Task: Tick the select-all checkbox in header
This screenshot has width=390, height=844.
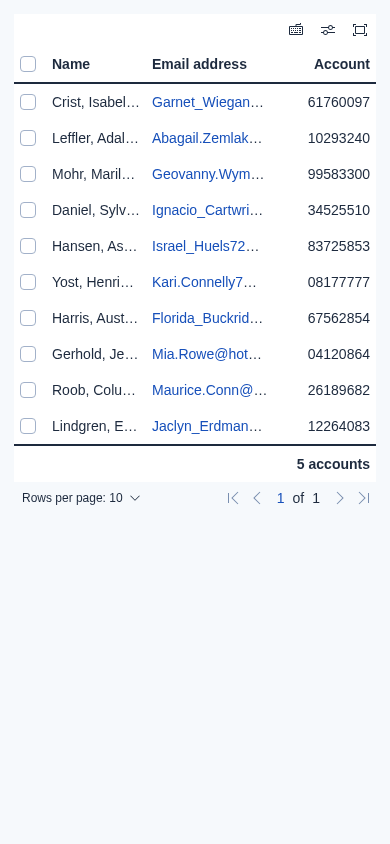Action: point(28,64)
